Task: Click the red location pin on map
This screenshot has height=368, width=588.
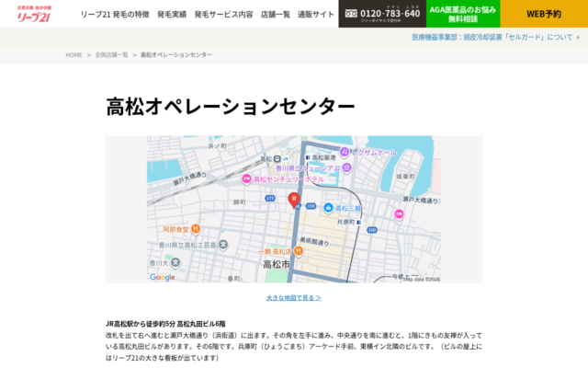Action: 294,201
